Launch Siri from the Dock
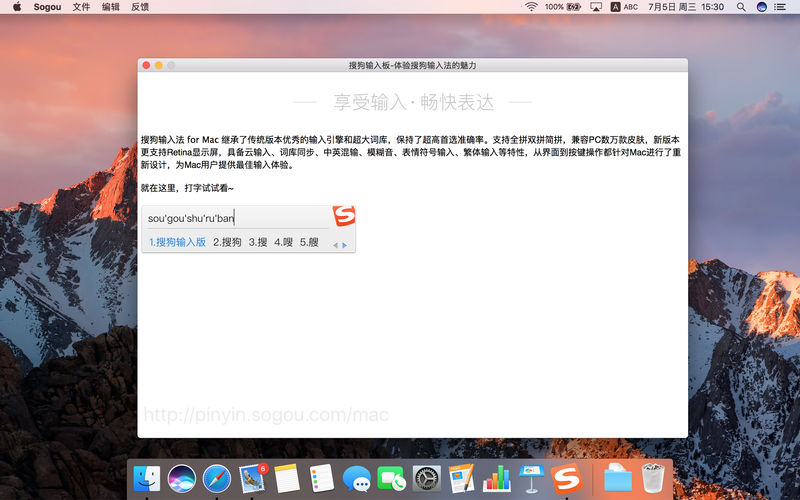This screenshot has height=500, width=800. [x=182, y=479]
